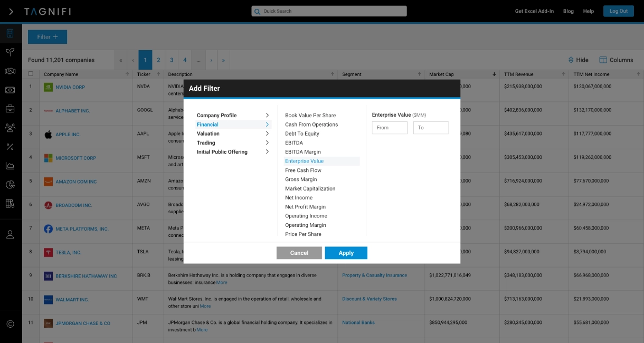Click the Enterprise Value From field

click(390, 128)
